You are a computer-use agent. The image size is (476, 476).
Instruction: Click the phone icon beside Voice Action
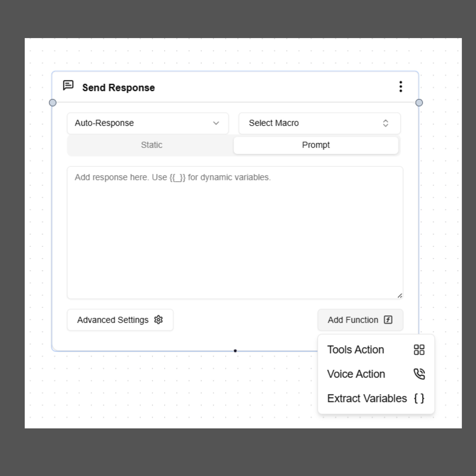(x=419, y=374)
